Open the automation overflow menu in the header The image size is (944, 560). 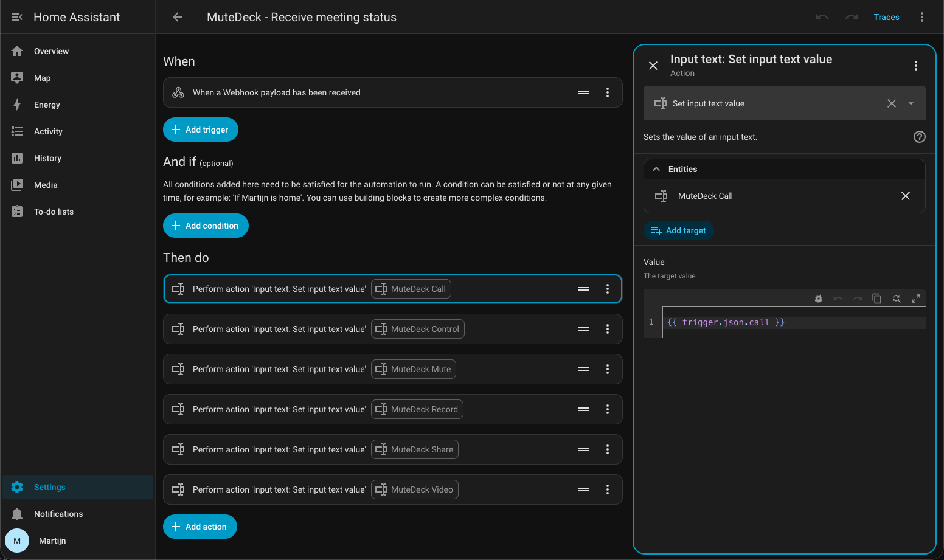click(922, 17)
